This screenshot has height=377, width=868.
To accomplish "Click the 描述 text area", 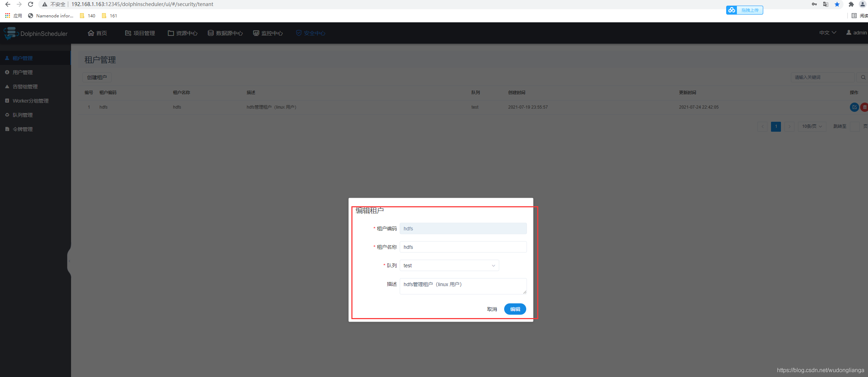I will click(463, 286).
